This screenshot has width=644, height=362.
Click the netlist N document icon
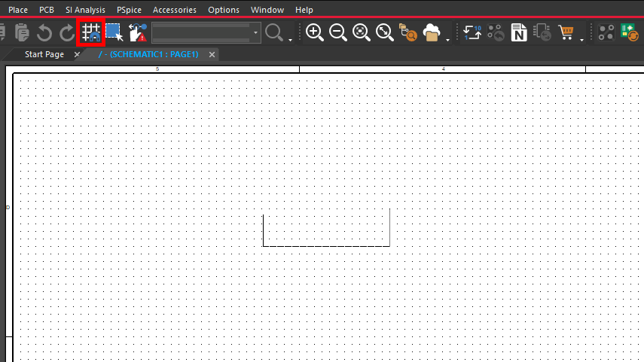(x=519, y=32)
